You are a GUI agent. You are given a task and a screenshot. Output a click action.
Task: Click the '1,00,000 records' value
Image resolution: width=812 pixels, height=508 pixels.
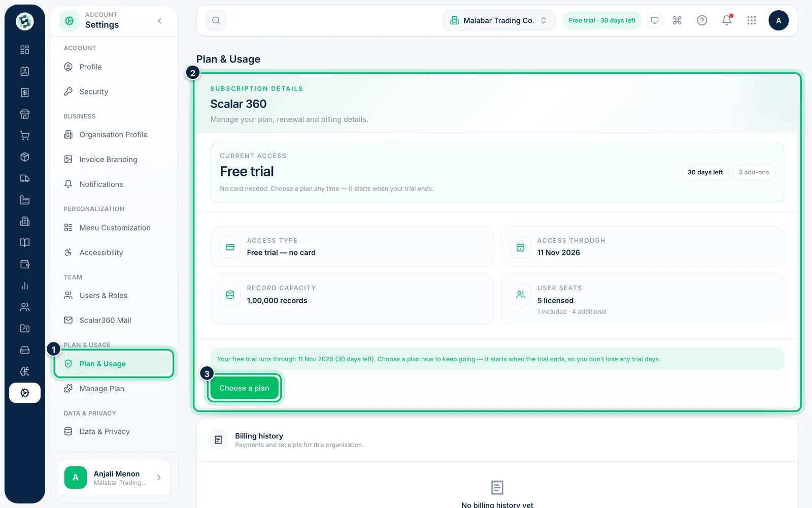coord(277,301)
